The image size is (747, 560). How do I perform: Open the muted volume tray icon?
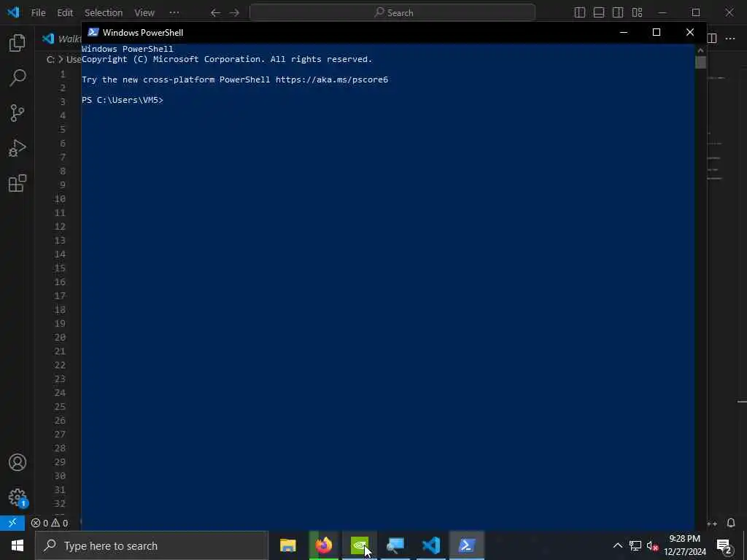[652, 545]
